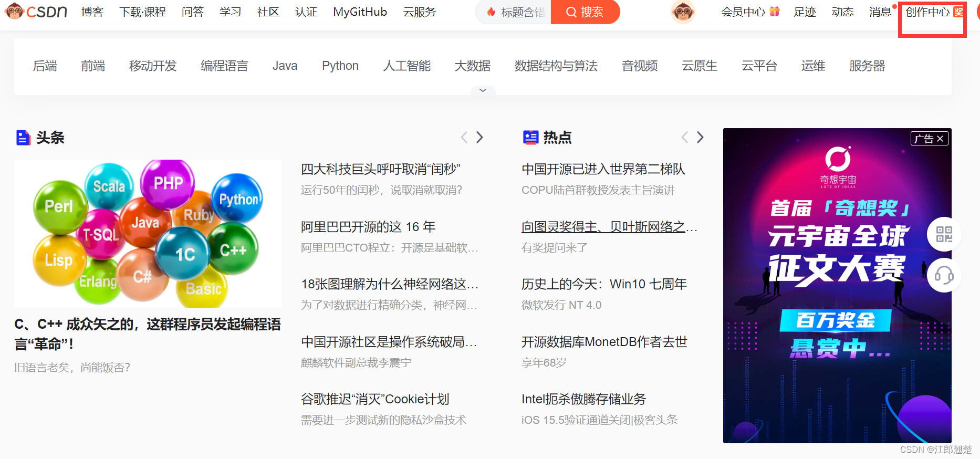Image resolution: width=980 pixels, height=459 pixels.
Task: Close the advertisement with the X
Action: (940, 139)
